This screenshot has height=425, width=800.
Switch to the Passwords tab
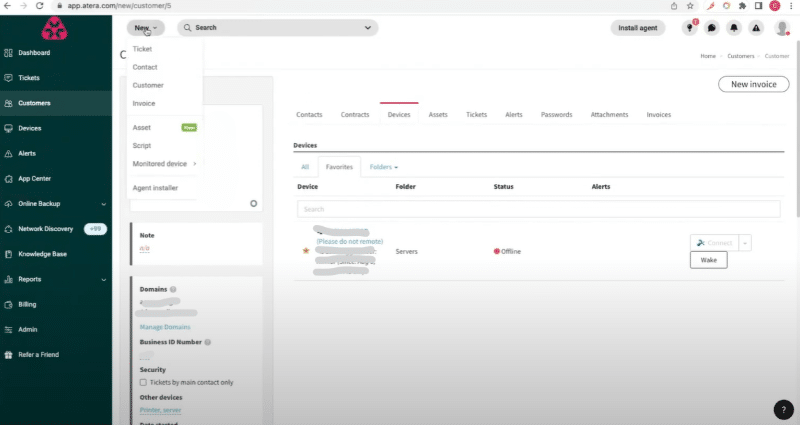pos(557,115)
